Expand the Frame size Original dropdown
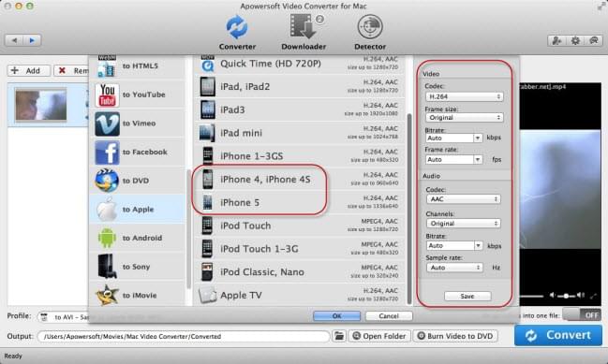608x364 pixels. coord(464,117)
